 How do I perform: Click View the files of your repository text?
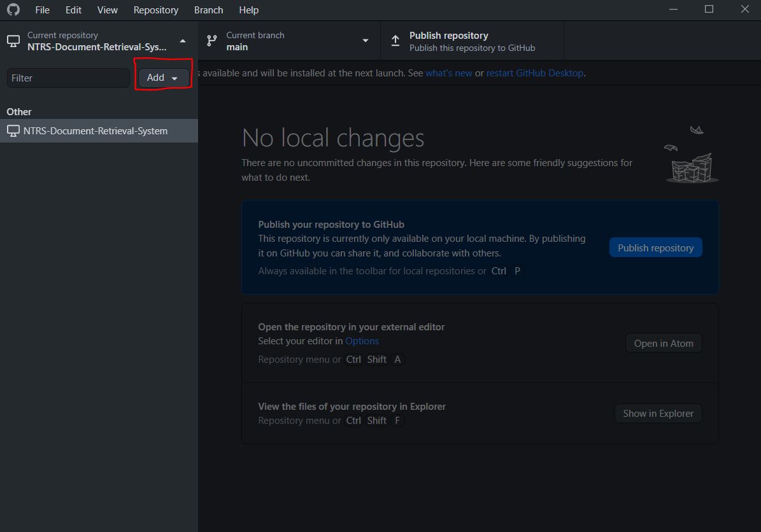352,407
